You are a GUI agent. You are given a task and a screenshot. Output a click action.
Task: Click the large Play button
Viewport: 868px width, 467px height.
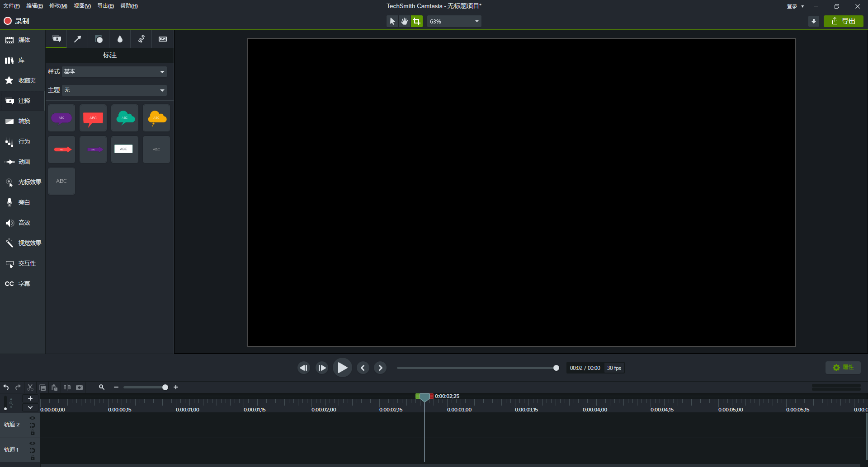point(342,368)
